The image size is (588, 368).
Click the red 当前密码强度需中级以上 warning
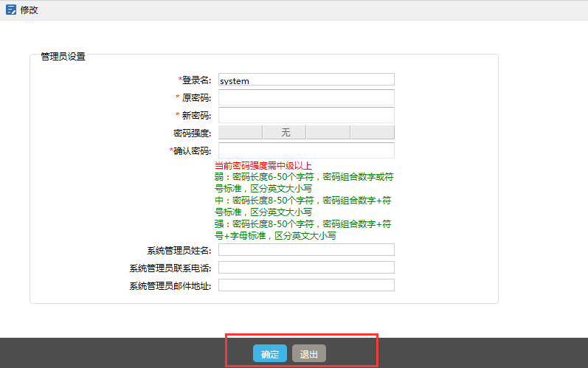pyautogui.click(x=263, y=166)
